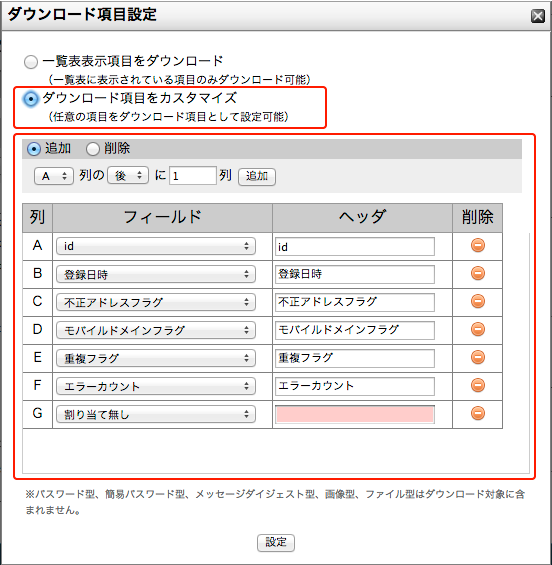Delete row F エラーカウント with minus icon
The width and height of the screenshot is (552, 565).
[x=478, y=385]
